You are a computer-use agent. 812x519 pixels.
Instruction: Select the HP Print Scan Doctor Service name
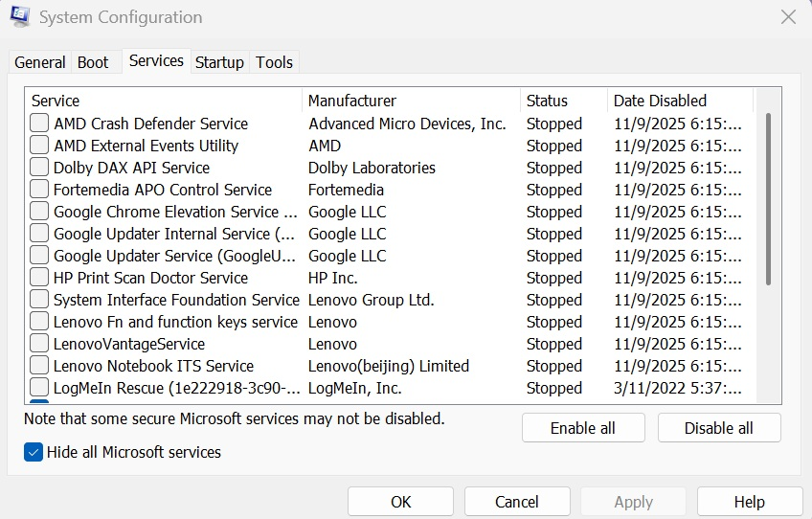coord(150,278)
